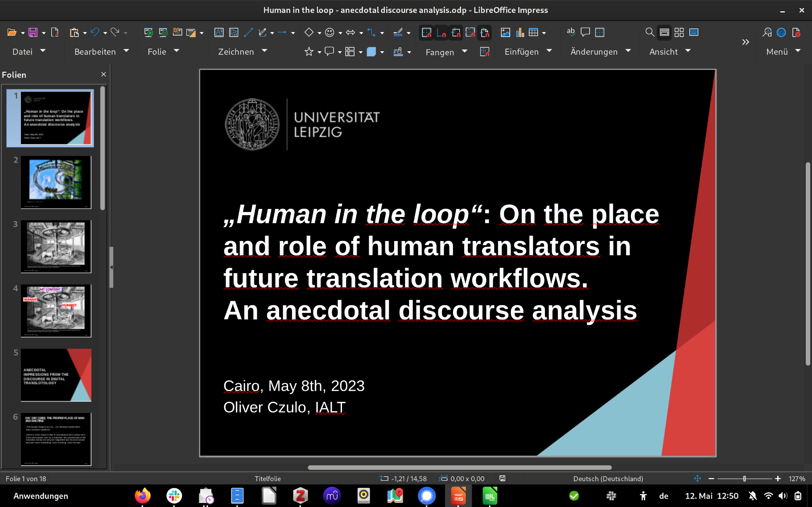Close the Folien panel
Screen dimensions: 812x507
(103, 74)
